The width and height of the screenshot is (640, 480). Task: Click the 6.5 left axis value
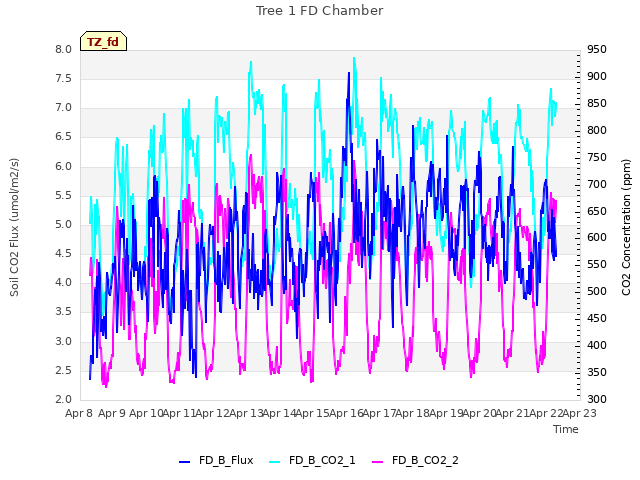[63, 137]
